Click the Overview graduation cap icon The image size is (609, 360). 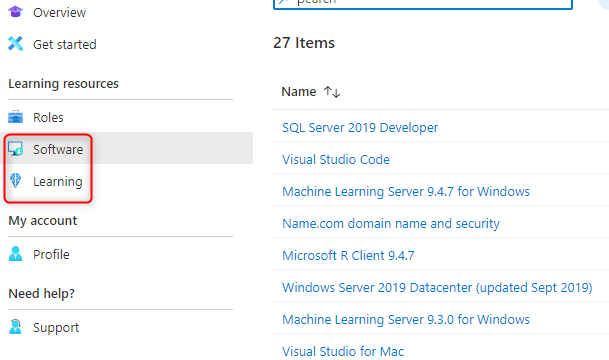[16, 12]
